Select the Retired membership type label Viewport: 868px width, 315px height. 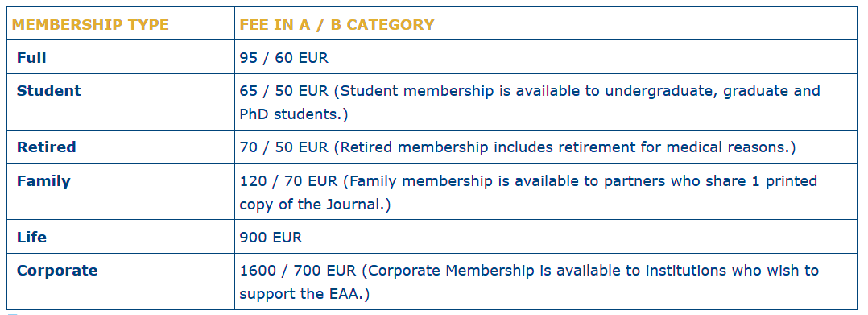[47, 147]
